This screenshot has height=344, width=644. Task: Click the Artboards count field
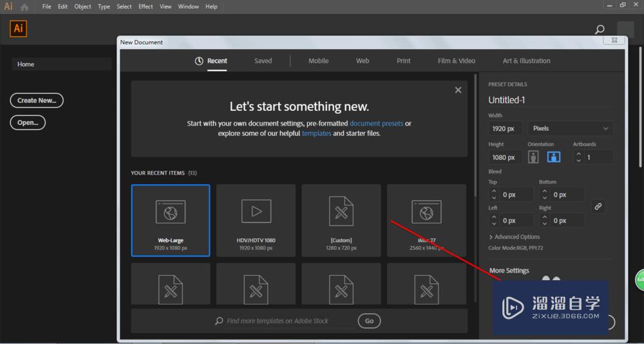(x=599, y=157)
